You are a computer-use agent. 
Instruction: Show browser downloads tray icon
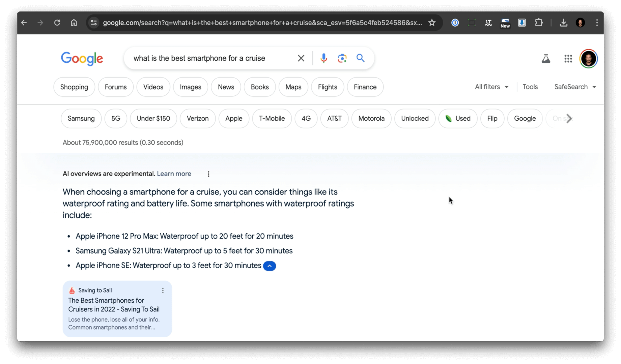(563, 23)
